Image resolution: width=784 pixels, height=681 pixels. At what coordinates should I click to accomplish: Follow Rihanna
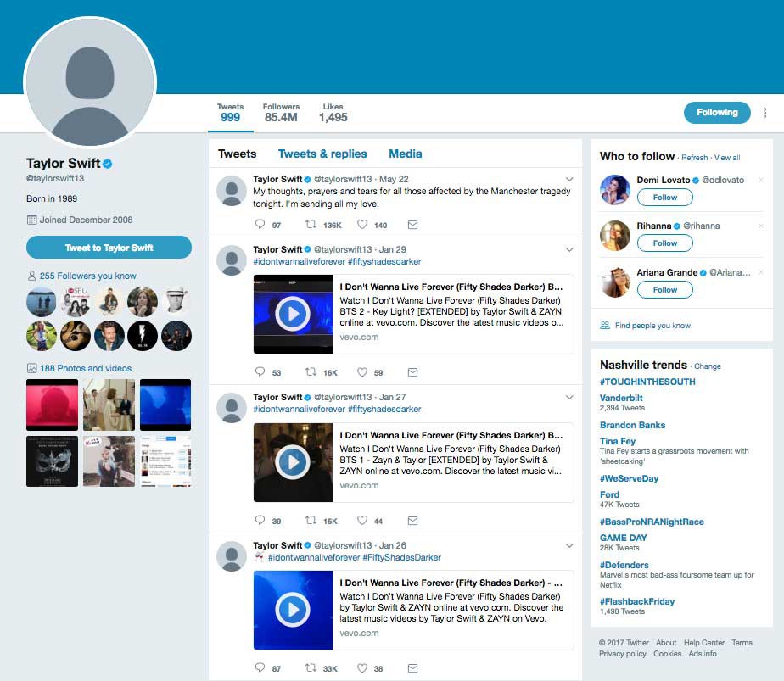pyautogui.click(x=665, y=243)
